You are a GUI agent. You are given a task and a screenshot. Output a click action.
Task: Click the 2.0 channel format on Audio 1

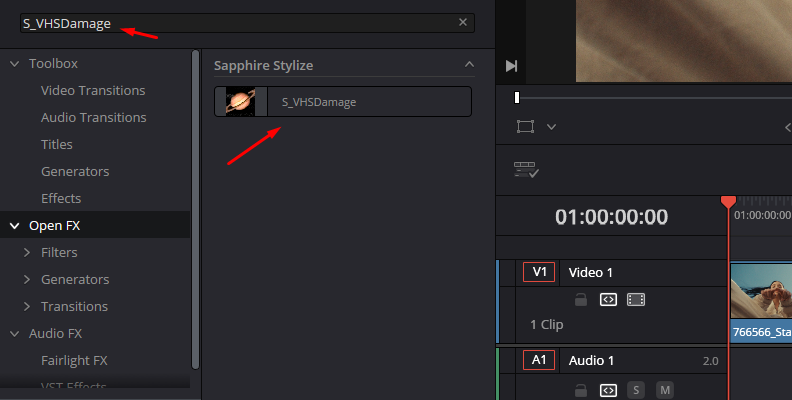pyautogui.click(x=710, y=361)
